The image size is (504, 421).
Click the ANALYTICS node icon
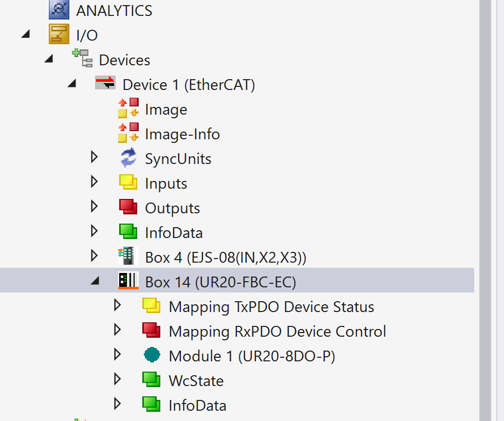pyautogui.click(x=59, y=10)
